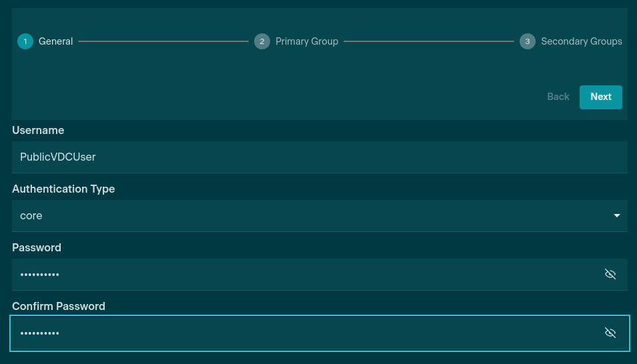The image size is (637, 364).
Task: Click the step 3 number circle
Action: (x=528, y=41)
